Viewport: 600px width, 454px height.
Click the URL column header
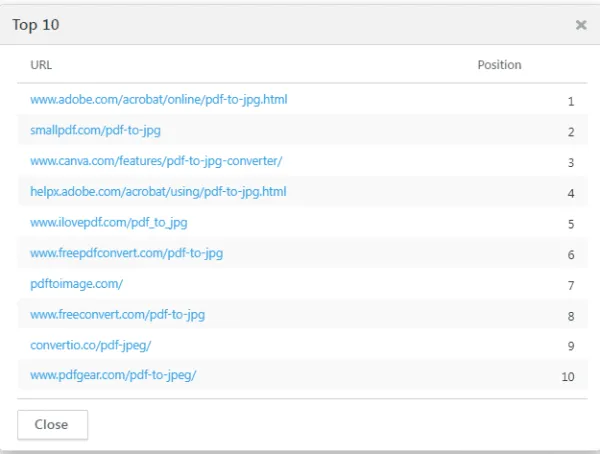point(41,65)
